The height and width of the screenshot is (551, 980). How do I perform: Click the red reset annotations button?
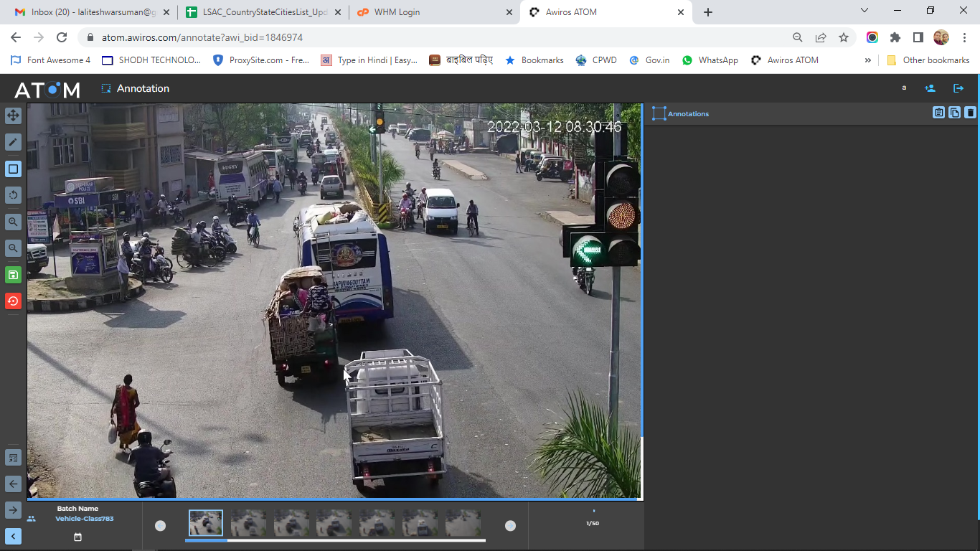pos(13,301)
